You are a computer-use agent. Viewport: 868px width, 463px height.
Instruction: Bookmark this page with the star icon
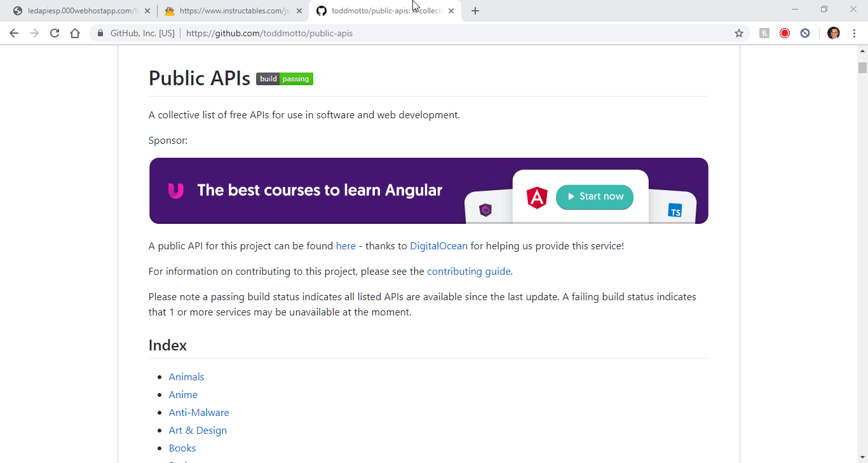(739, 33)
